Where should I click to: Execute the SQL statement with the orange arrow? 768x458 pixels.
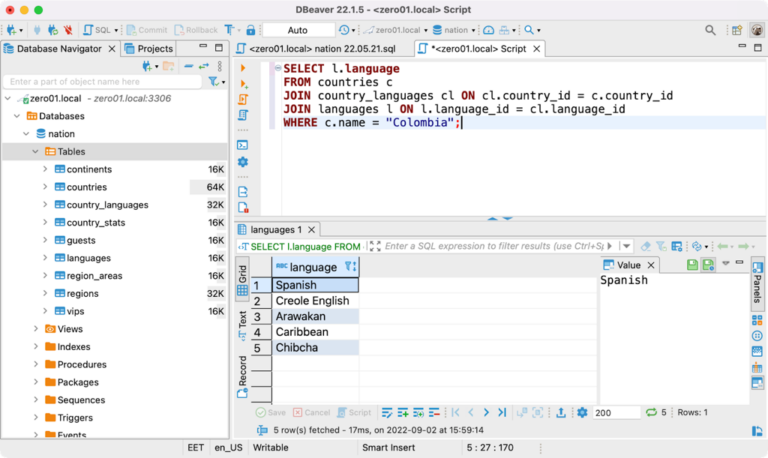click(x=242, y=68)
